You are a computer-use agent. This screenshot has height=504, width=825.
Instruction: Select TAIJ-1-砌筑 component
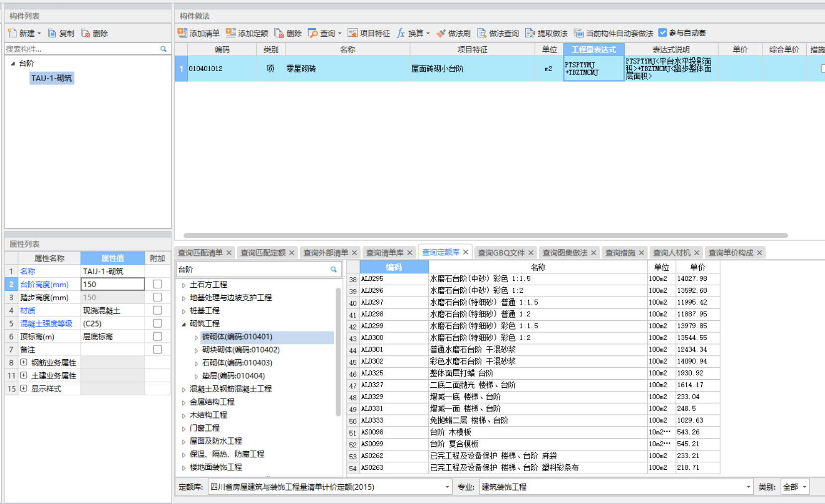(x=52, y=78)
